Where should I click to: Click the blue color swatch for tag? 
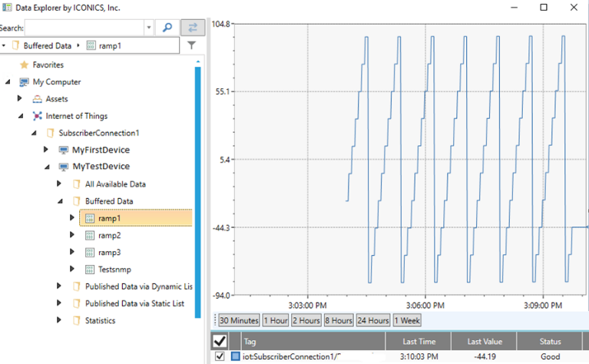pyautogui.click(x=237, y=357)
